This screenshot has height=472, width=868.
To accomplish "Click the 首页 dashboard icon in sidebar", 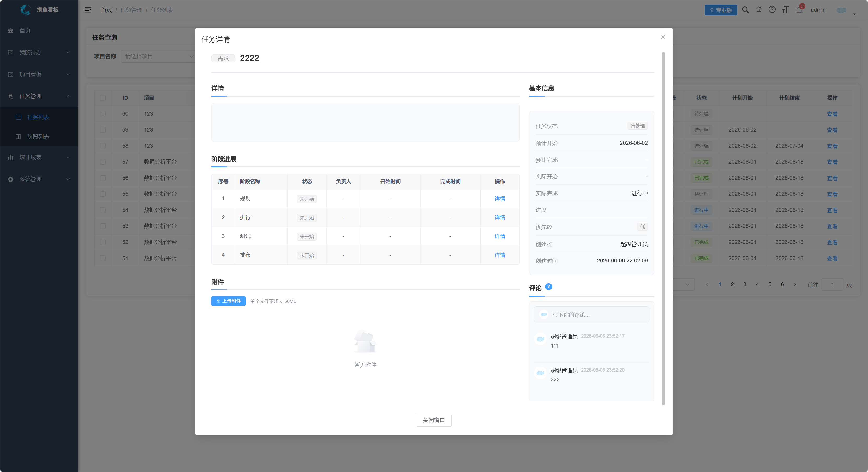I will (10, 30).
